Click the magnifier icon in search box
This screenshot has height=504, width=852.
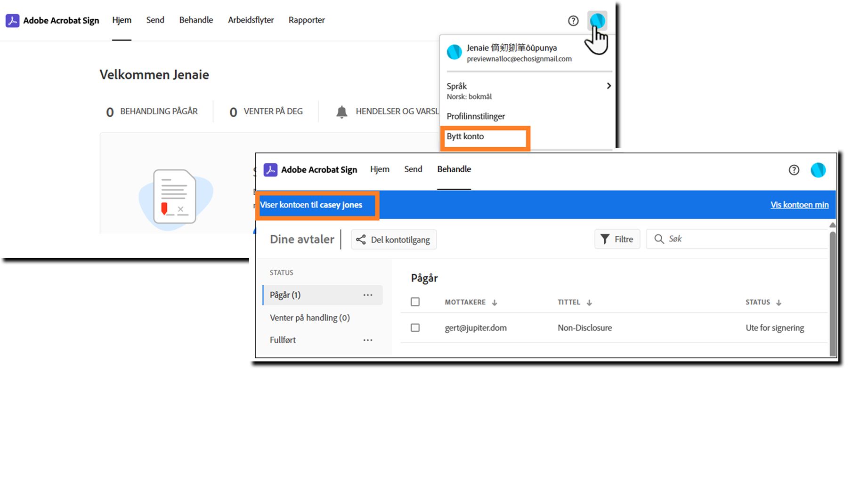point(659,239)
